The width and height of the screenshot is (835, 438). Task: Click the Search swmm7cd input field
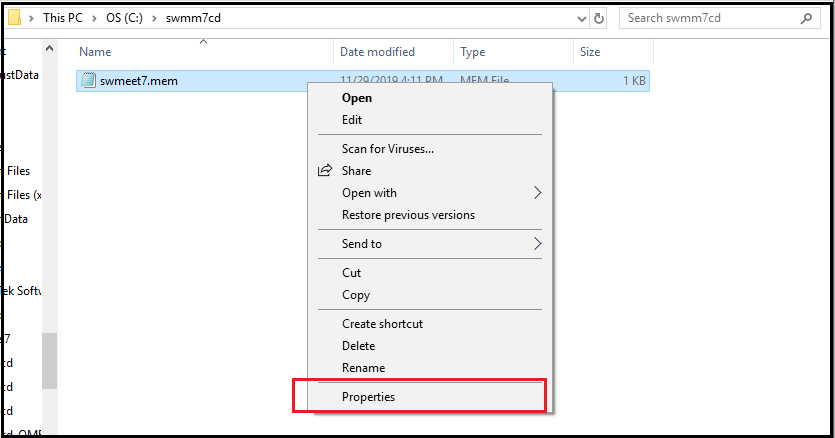click(x=713, y=18)
